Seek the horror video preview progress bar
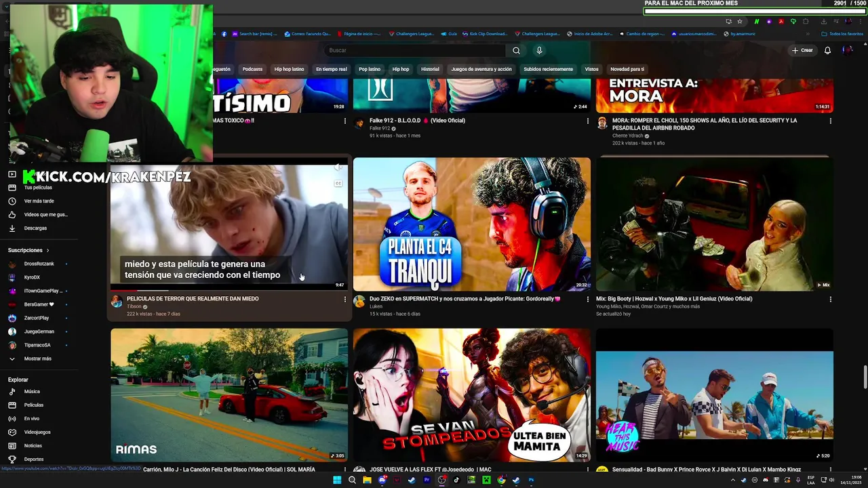Screen dimensions: 868x488 229,289
